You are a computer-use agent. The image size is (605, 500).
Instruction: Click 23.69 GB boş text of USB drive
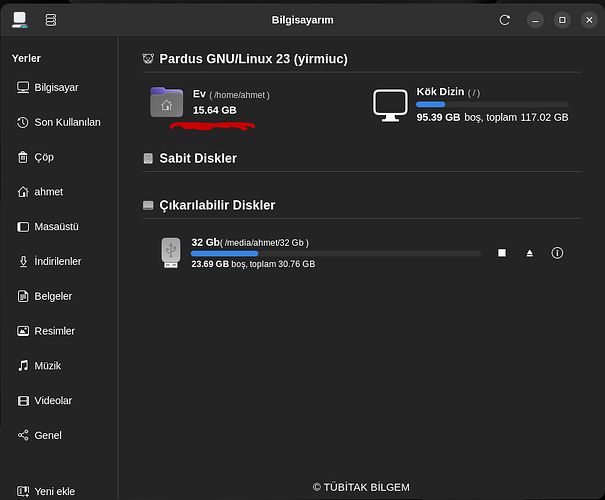click(x=218, y=264)
